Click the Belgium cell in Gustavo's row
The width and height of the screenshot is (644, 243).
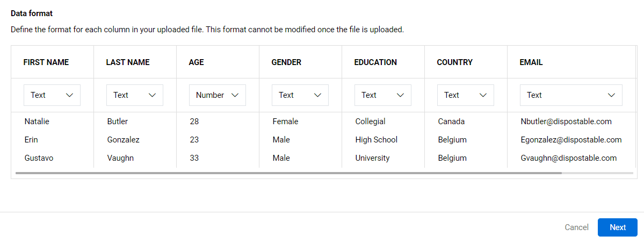point(452,158)
